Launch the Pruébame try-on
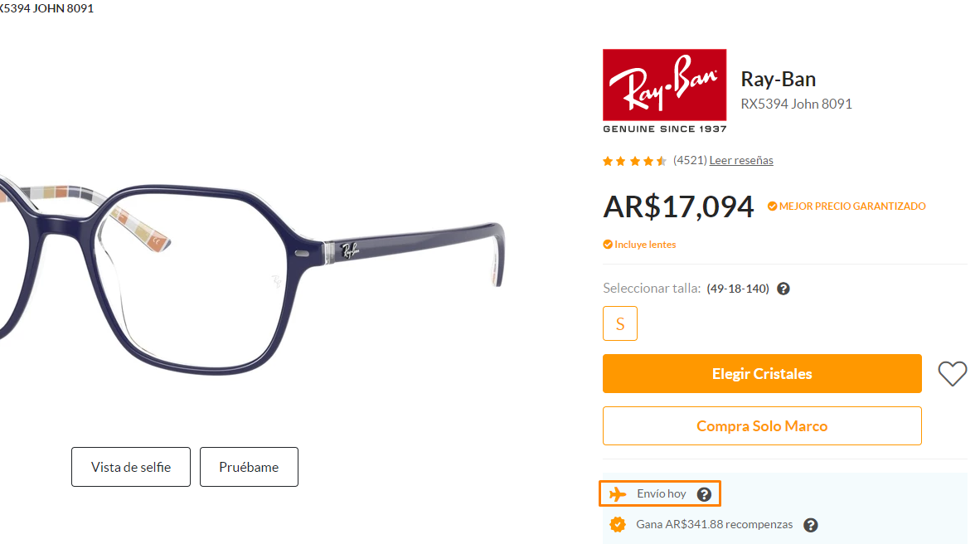980x544 pixels. tap(249, 467)
